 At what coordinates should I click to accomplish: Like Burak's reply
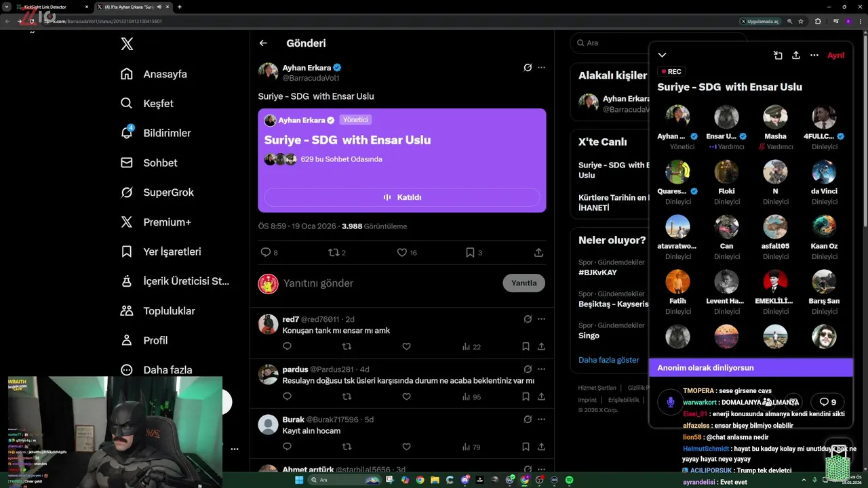tap(406, 447)
